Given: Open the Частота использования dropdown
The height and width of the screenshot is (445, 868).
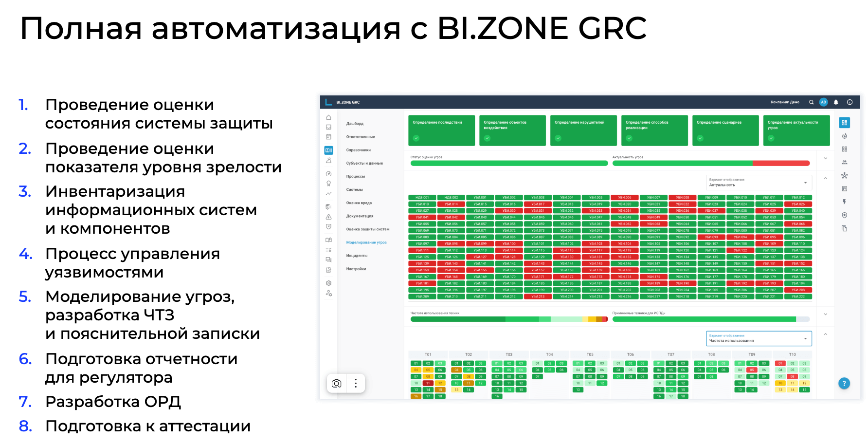Looking at the screenshot, I should 759,338.
